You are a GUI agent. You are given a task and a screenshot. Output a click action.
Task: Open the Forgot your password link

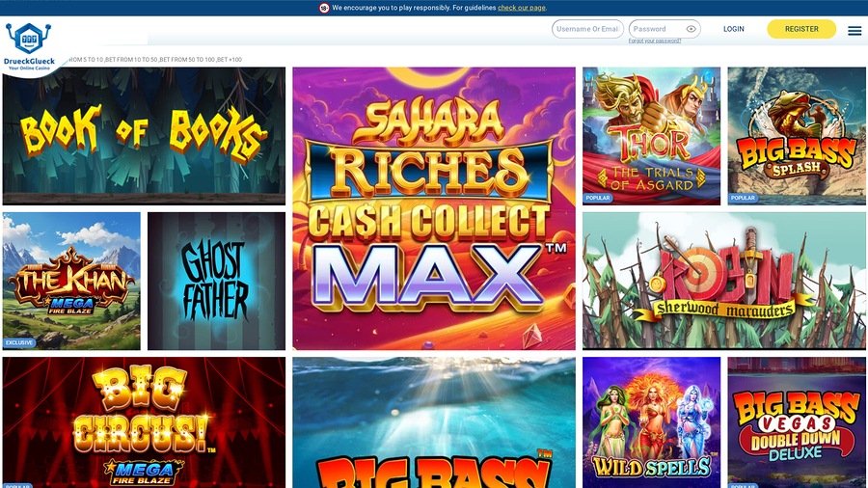point(654,41)
